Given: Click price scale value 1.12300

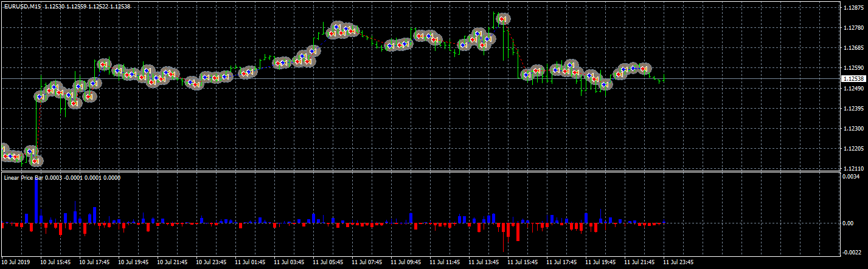Looking at the screenshot, I should point(853,129).
